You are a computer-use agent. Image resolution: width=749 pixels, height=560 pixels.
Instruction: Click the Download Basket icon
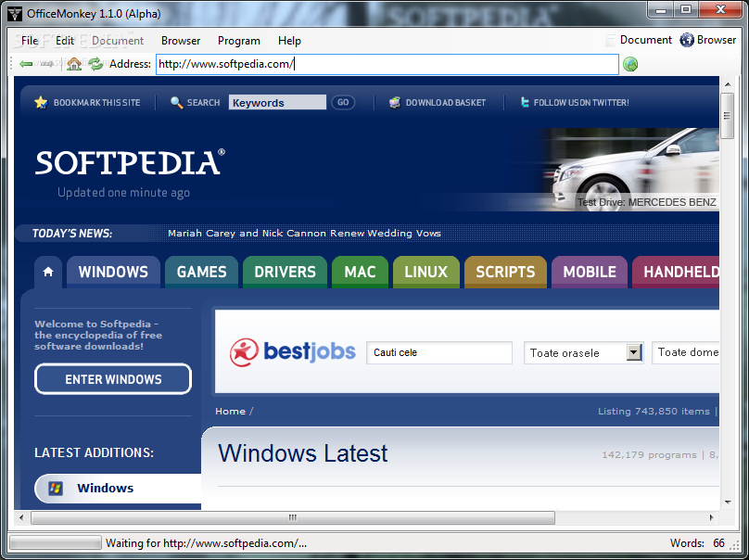coord(395,102)
